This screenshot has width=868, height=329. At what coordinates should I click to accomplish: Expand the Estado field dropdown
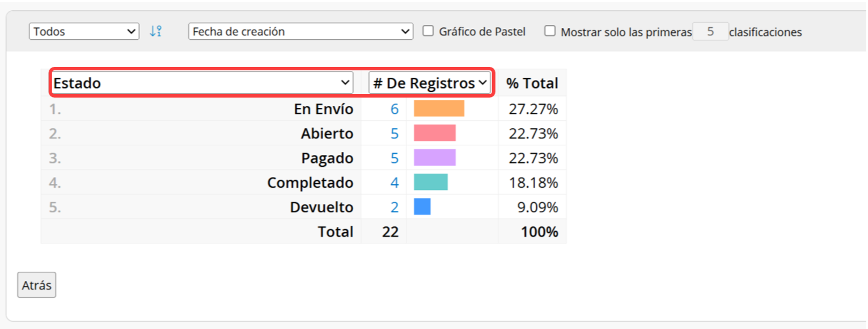(202, 83)
